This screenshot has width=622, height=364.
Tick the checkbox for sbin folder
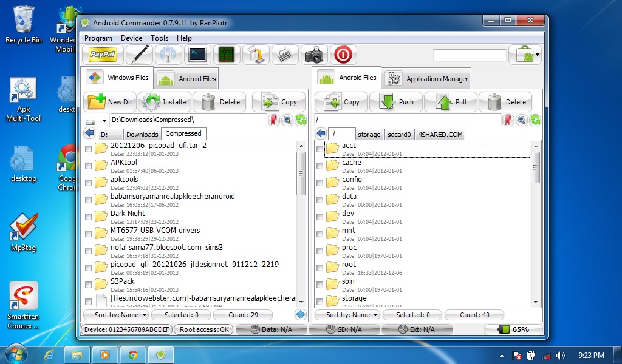[x=320, y=285]
